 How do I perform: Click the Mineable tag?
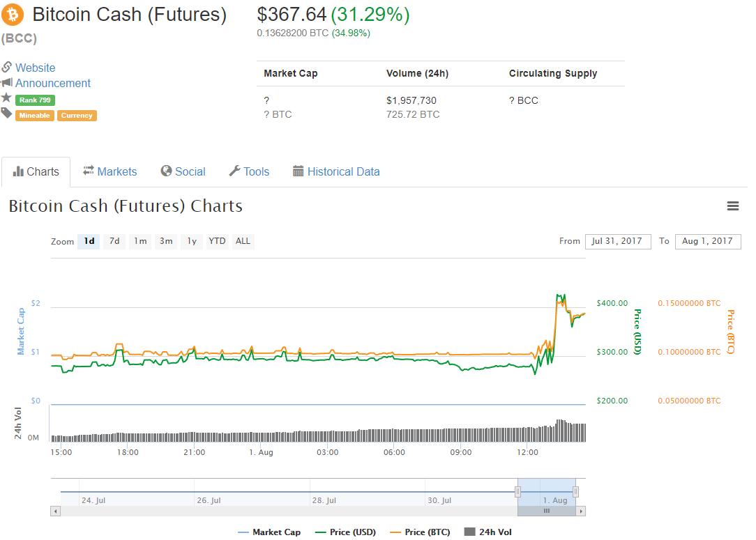(35, 116)
